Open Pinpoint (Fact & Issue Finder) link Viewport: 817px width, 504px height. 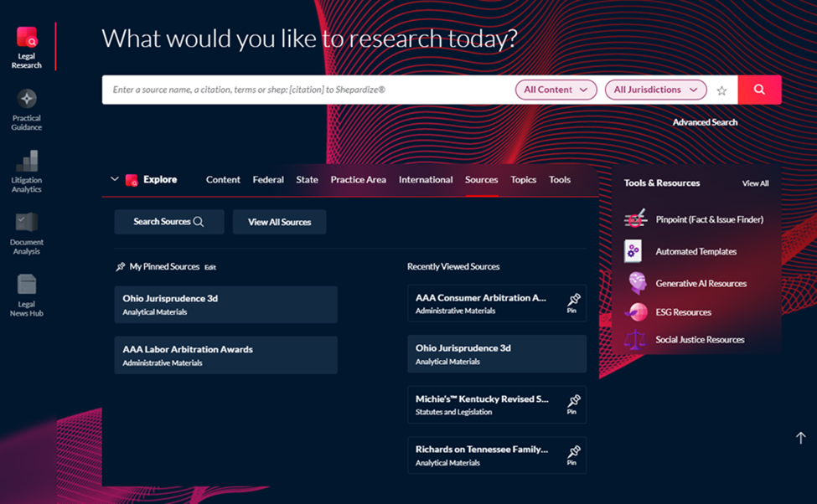[x=710, y=219]
